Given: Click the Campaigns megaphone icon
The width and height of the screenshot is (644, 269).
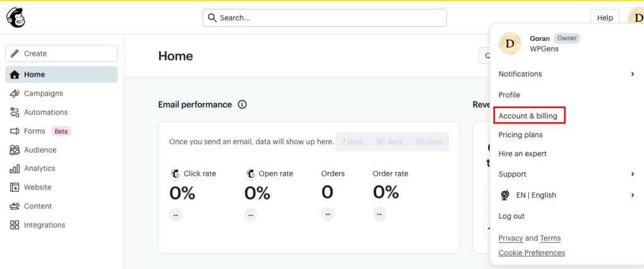Looking at the screenshot, I should (15, 93).
